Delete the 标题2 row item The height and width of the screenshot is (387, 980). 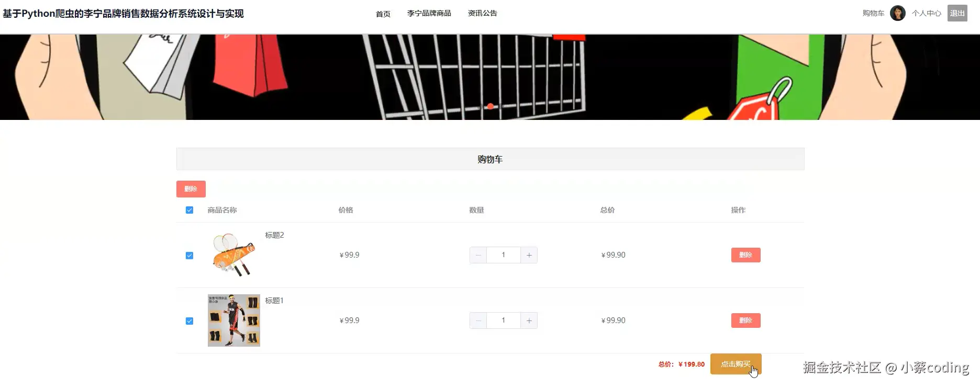[x=745, y=255]
